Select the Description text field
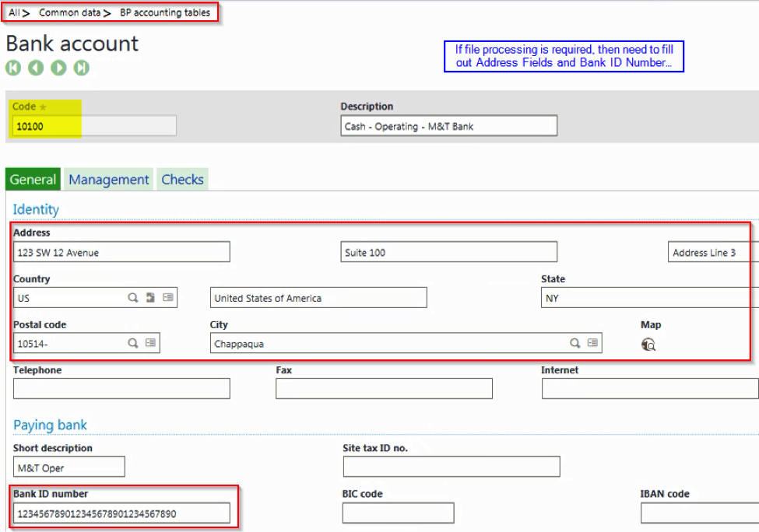Screen dimensions: 759x532 click(x=448, y=125)
